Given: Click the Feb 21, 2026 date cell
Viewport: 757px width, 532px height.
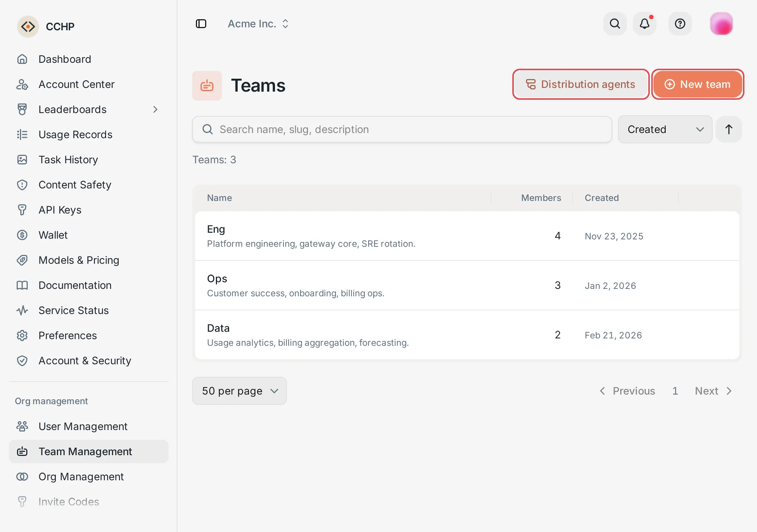Looking at the screenshot, I should [x=613, y=335].
